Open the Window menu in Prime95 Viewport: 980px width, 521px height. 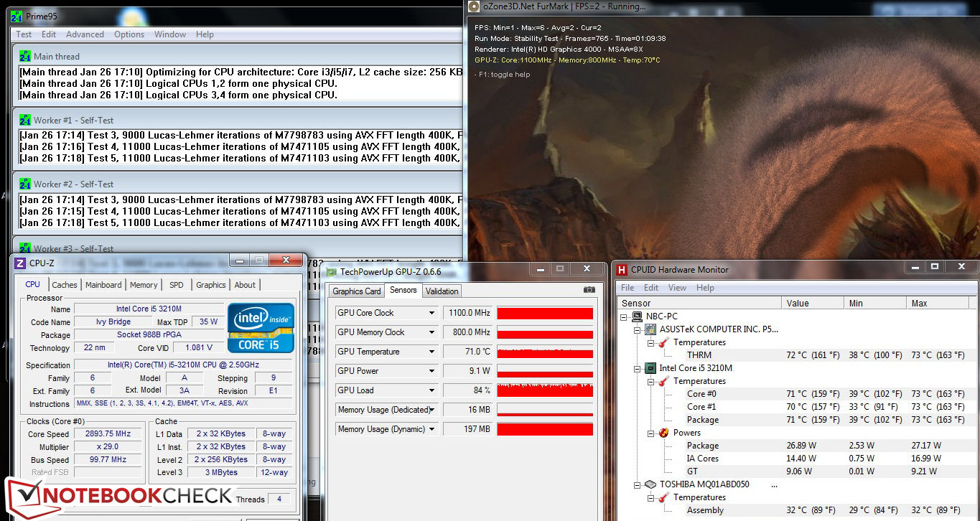(170, 34)
